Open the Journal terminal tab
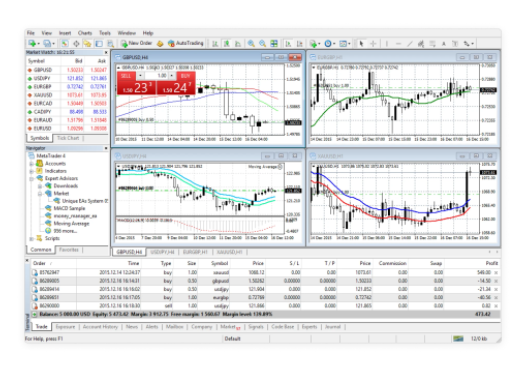Screen dimensions: 522x379 [x=333, y=327]
